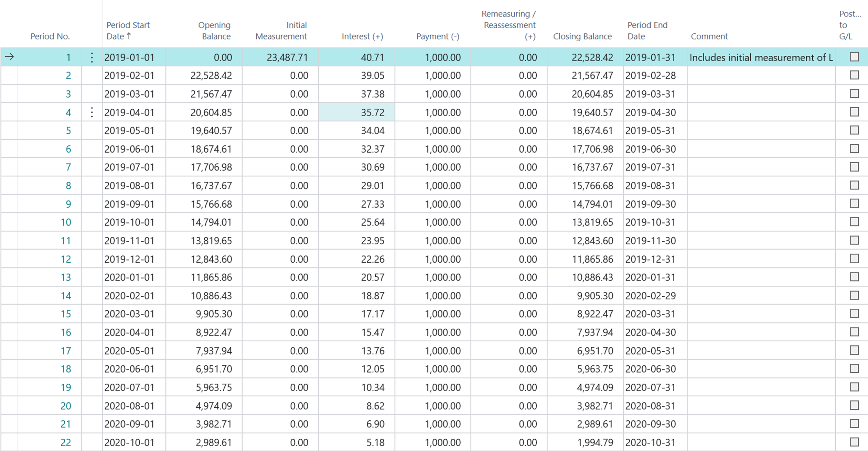Click Closing Balance 1,994.79
Screen dimensions: 868x451
[594, 442]
